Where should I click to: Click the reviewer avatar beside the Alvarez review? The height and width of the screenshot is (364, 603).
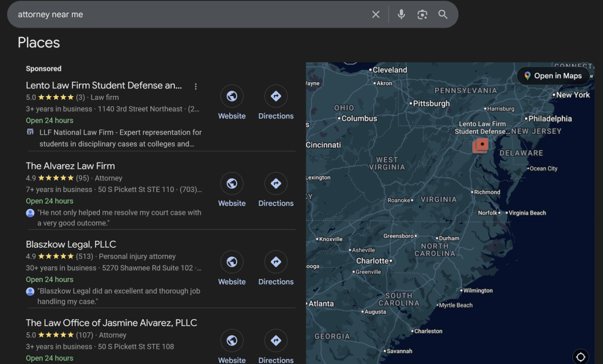point(29,213)
